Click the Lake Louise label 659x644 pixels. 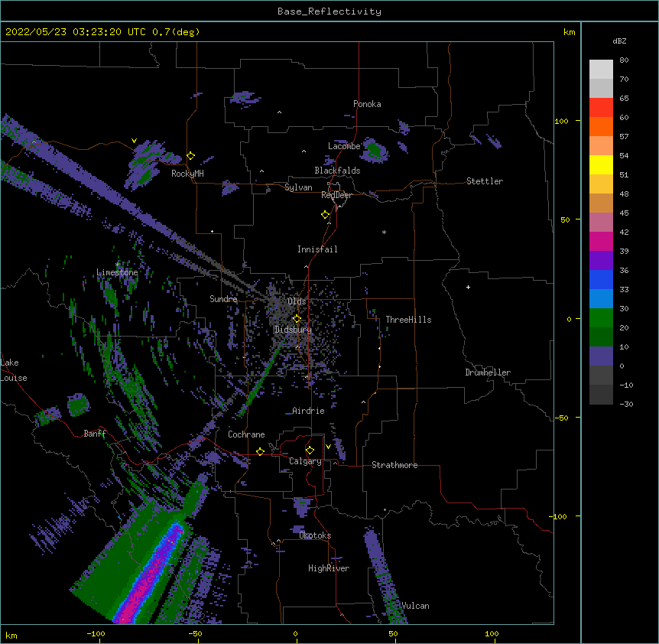(14, 370)
